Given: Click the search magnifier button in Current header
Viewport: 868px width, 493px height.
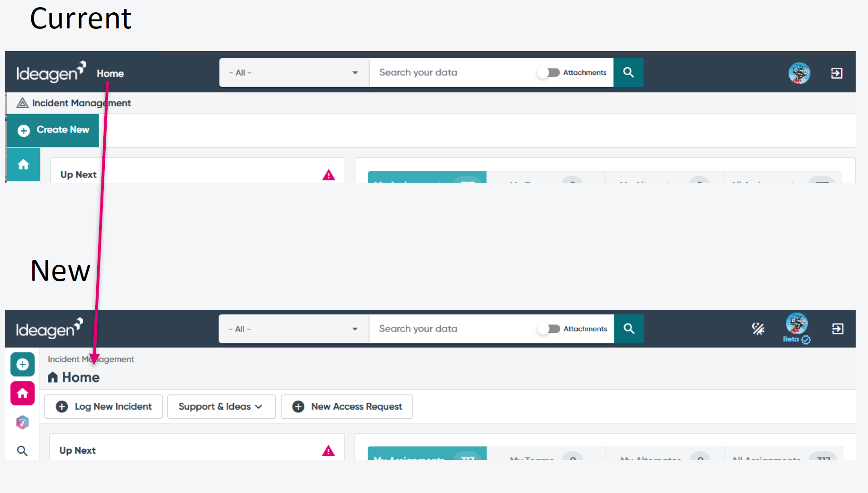Looking at the screenshot, I should click(628, 72).
